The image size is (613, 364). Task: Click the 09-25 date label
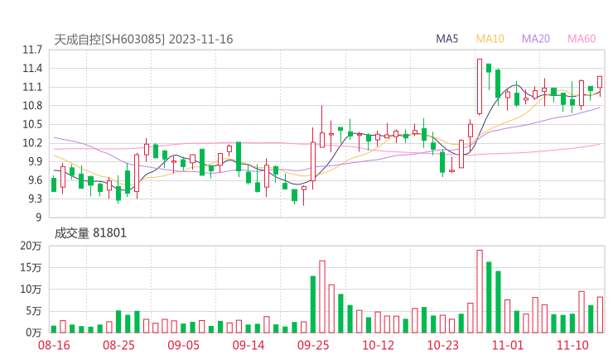[313, 346]
